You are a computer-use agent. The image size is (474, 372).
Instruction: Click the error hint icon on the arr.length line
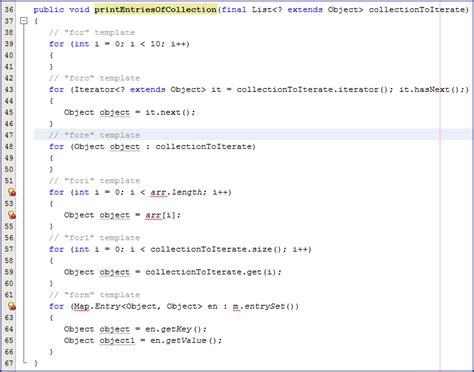point(12,192)
